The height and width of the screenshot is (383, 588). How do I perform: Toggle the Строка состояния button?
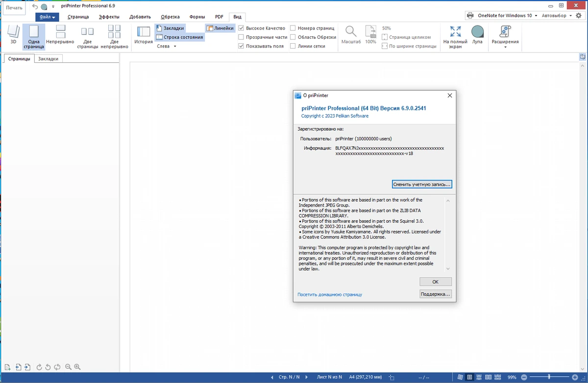179,37
